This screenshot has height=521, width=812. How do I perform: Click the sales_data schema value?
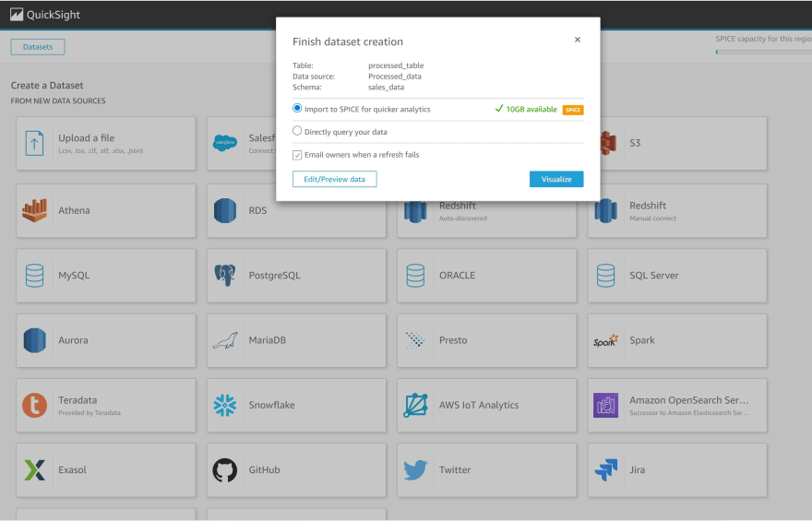coord(387,88)
